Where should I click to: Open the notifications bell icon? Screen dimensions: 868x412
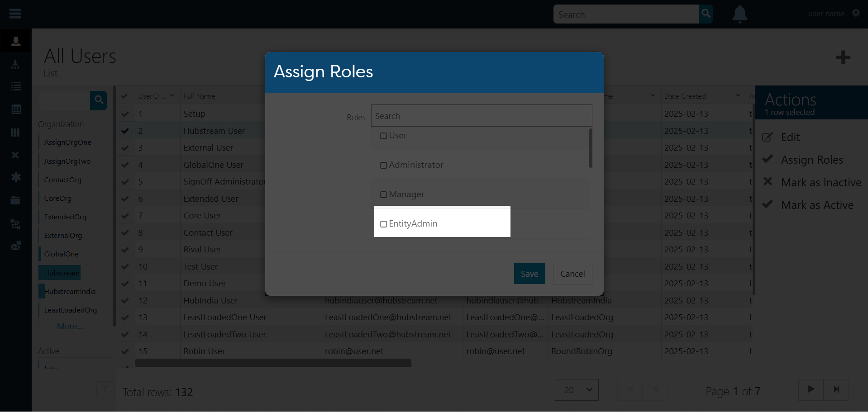click(x=739, y=14)
